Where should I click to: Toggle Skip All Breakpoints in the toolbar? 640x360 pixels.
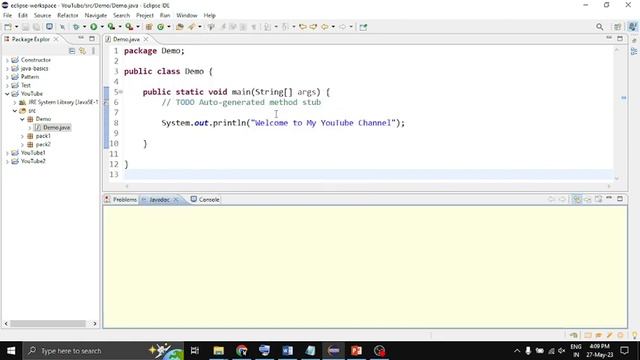(62, 27)
